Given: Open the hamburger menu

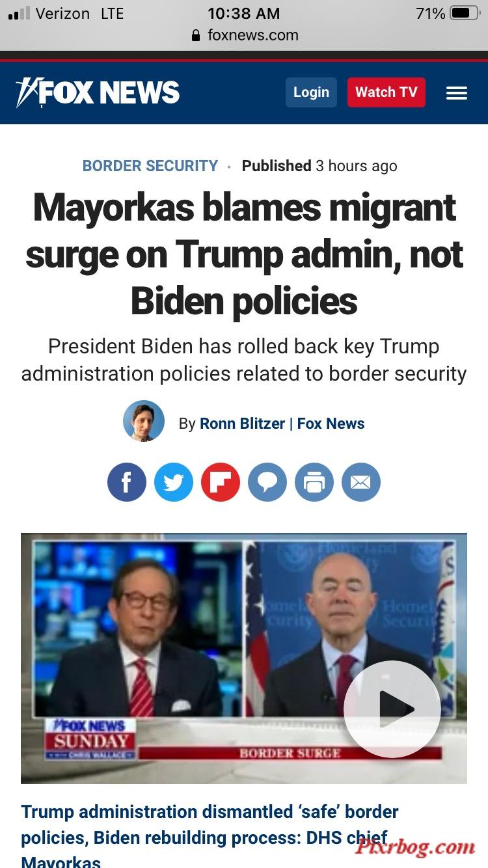Looking at the screenshot, I should pyautogui.click(x=457, y=93).
